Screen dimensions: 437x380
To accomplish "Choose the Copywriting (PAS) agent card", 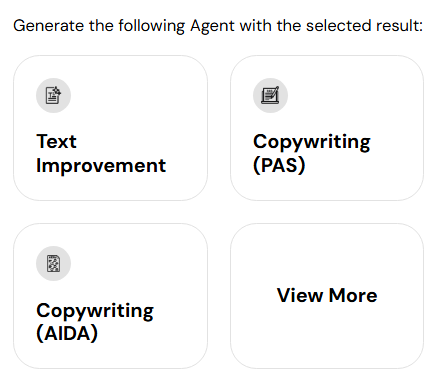I will point(327,128).
